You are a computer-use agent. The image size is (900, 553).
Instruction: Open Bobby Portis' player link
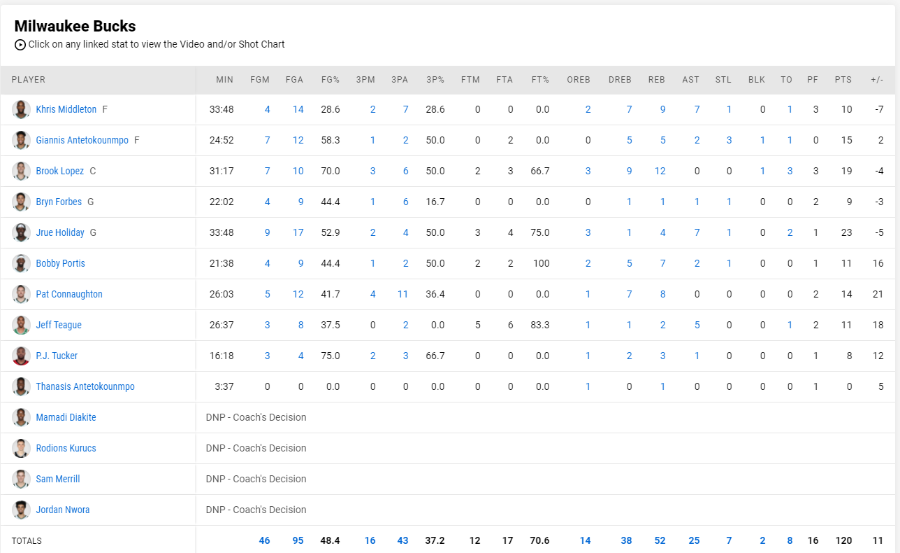coord(60,264)
